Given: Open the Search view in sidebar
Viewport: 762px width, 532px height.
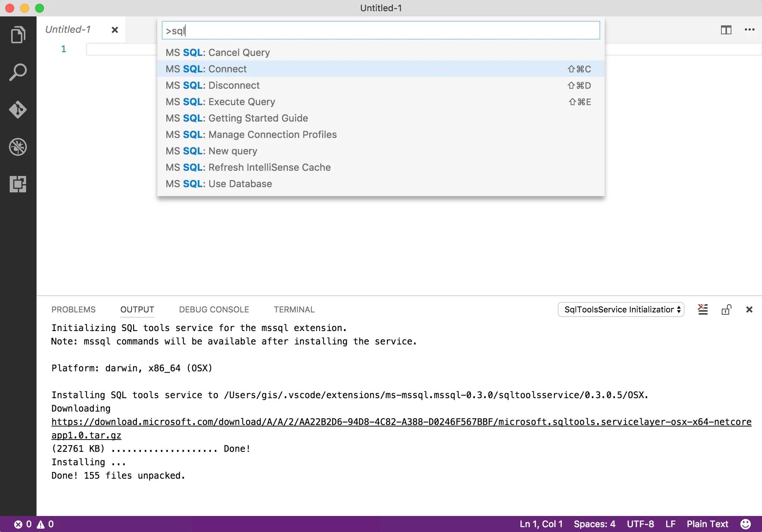Looking at the screenshot, I should pyautogui.click(x=18, y=72).
